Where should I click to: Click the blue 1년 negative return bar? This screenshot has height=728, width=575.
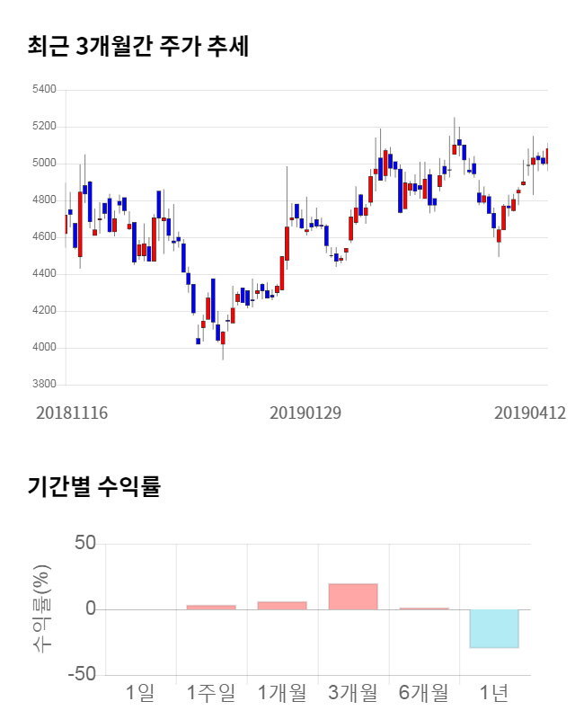pyautogui.click(x=494, y=628)
